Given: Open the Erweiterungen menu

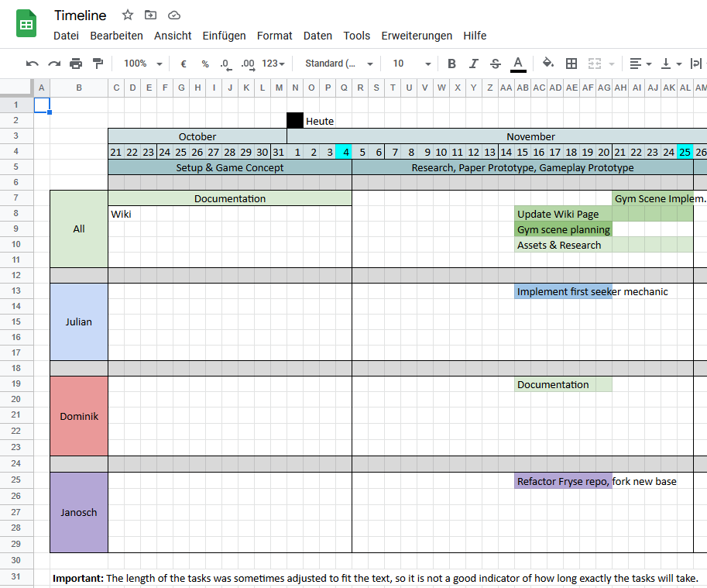Looking at the screenshot, I should pyautogui.click(x=417, y=36).
